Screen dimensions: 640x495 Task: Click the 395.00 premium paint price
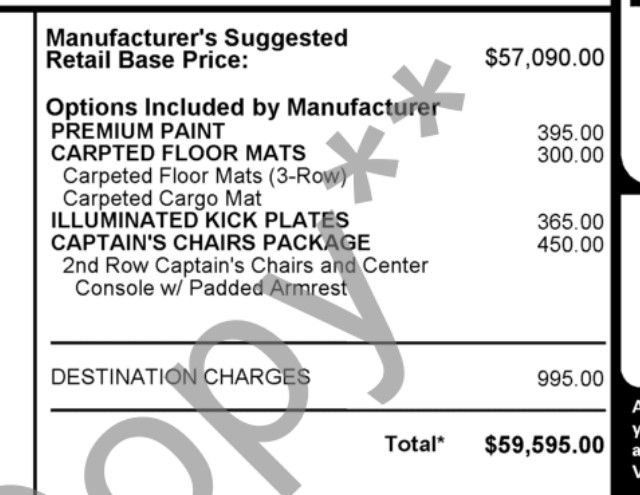point(570,133)
